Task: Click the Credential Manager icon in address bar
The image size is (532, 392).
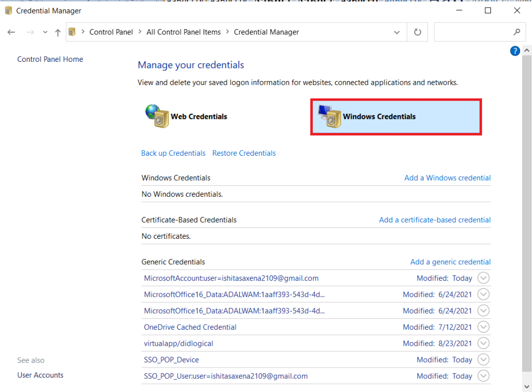Action: [72, 32]
